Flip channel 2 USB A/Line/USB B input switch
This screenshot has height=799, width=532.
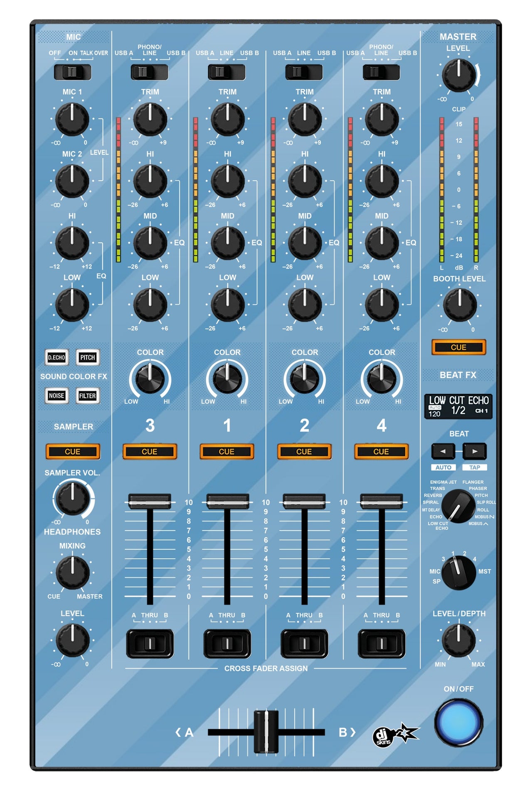tap(304, 72)
